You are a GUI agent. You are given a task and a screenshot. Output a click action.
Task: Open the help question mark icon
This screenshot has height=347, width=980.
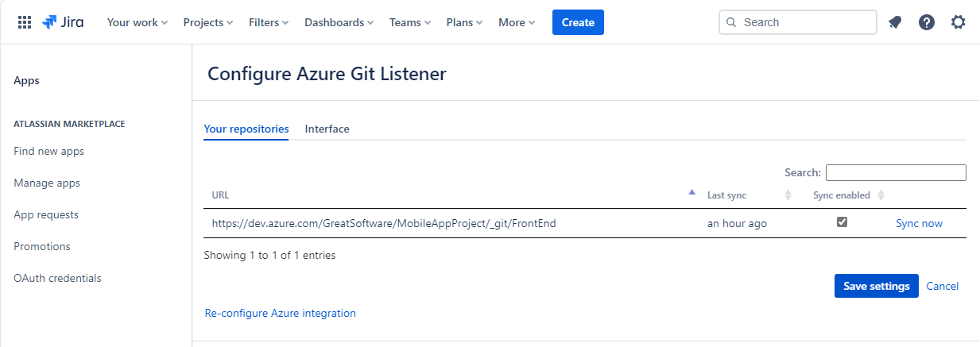(927, 22)
